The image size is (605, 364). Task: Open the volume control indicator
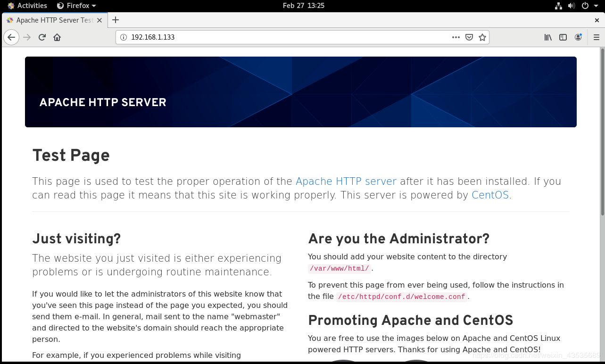click(572, 6)
